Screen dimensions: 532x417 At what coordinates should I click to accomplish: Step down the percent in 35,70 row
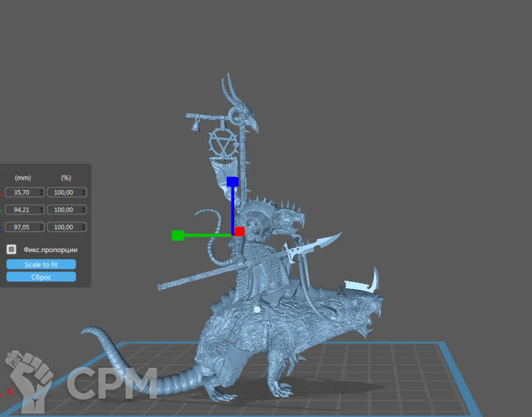[x=84, y=195]
